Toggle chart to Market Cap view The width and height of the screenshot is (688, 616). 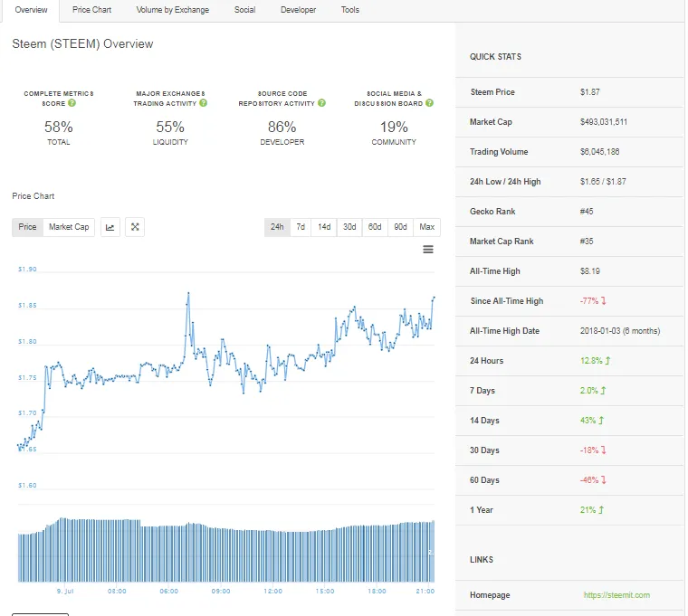tap(69, 227)
